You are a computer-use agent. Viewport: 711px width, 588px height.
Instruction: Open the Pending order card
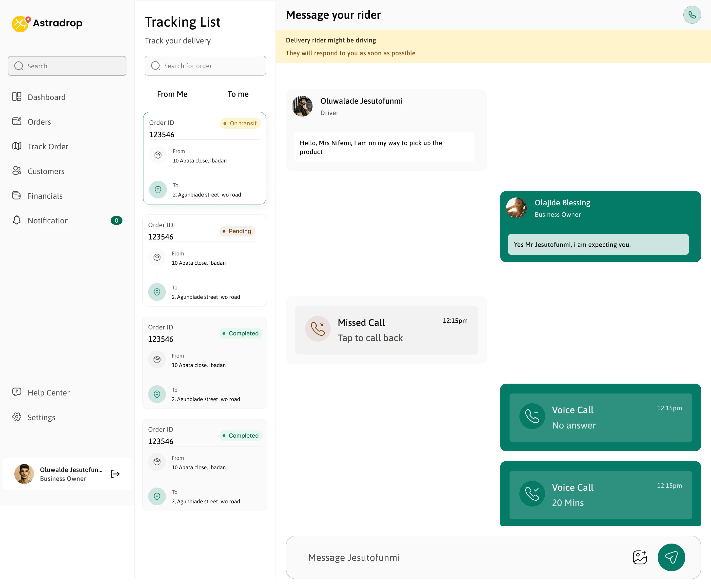[x=204, y=261]
